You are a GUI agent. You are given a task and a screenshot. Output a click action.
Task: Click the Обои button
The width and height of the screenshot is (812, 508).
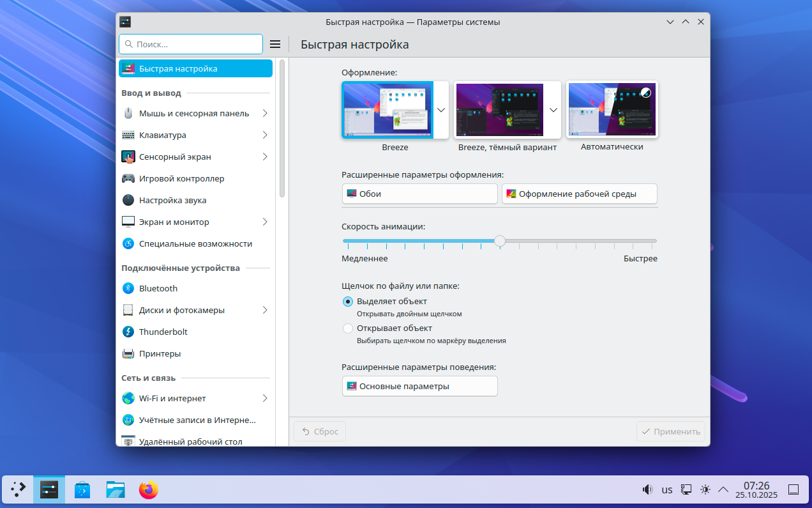[420, 194]
